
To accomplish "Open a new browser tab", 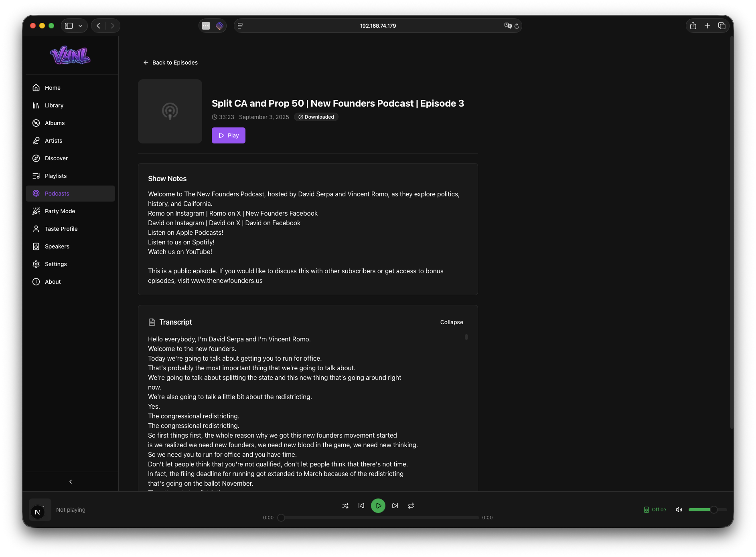I will [x=707, y=26].
